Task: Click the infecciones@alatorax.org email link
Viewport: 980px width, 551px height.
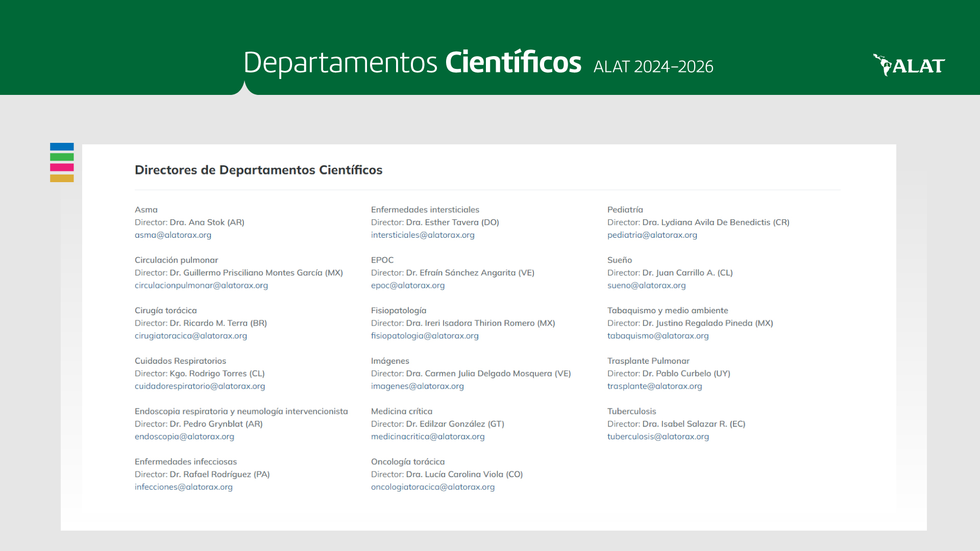Action: 183,487
